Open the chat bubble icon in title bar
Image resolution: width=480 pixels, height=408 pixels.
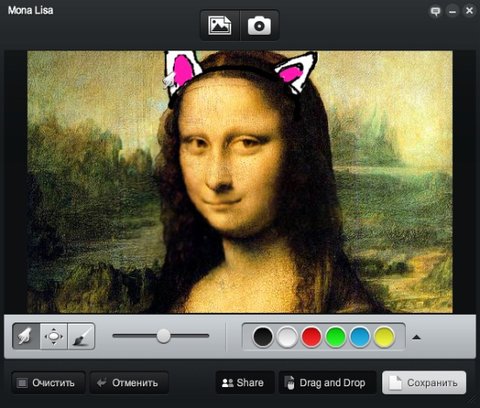[x=435, y=12]
